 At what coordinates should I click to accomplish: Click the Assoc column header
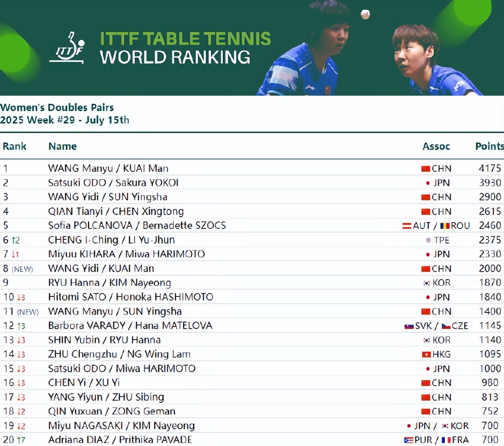(x=436, y=146)
